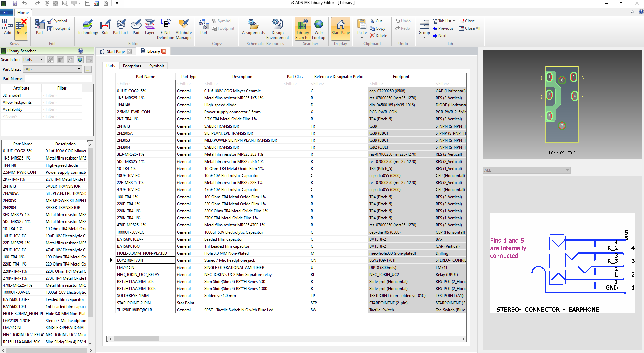
Task: Close the Library Searcher panel
Action: [x=89, y=51]
